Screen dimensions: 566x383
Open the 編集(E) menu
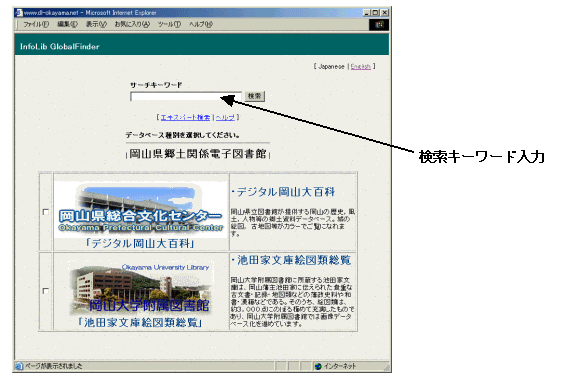click(68, 24)
